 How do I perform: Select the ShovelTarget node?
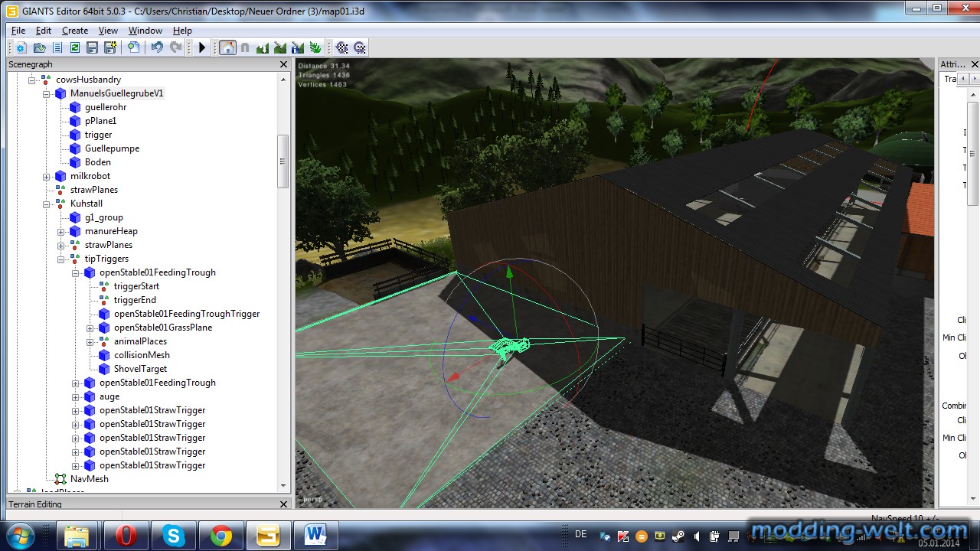140,369
